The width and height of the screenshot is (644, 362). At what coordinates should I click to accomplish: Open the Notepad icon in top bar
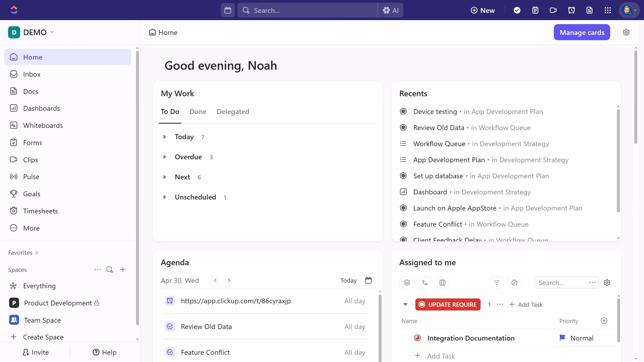(535, 10)
